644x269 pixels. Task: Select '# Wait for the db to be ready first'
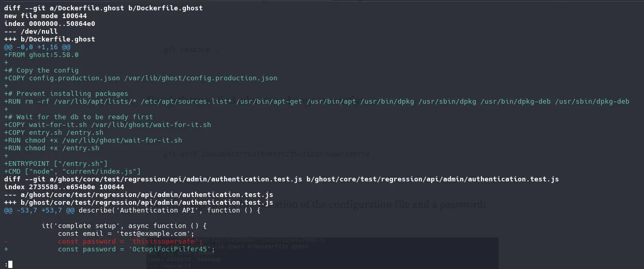pos(79,117)
